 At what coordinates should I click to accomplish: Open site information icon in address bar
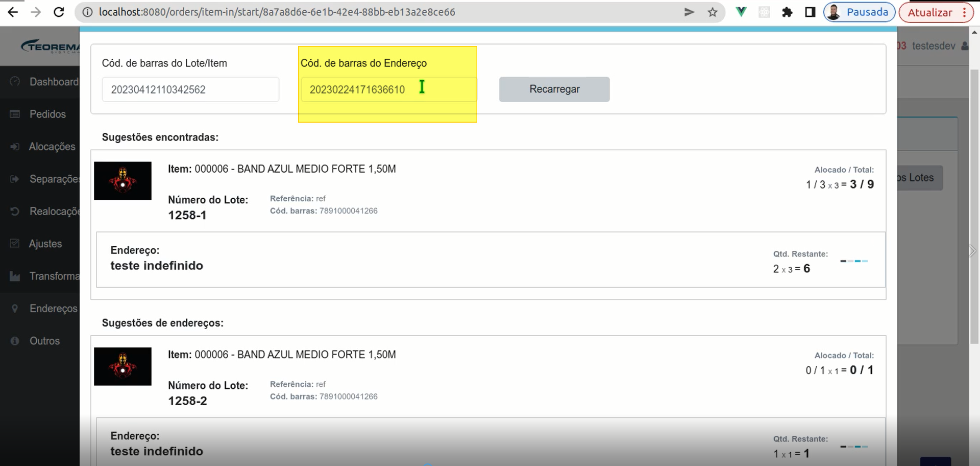(x=87, y=12)
